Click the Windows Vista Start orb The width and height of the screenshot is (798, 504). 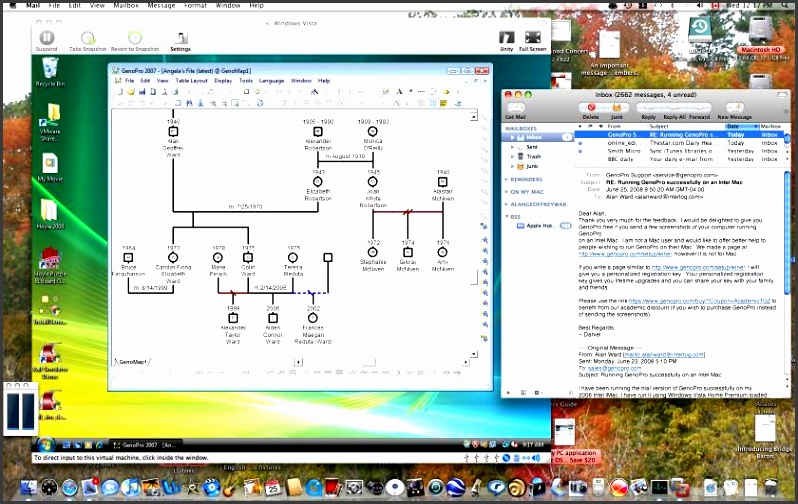click(x=45, y=444)
